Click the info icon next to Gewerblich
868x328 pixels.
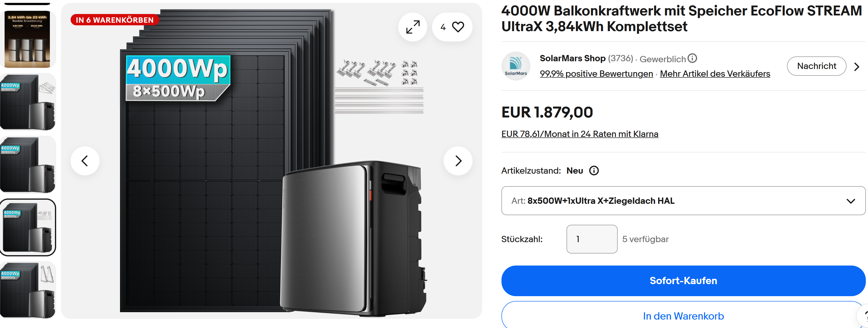click(692, 58)
